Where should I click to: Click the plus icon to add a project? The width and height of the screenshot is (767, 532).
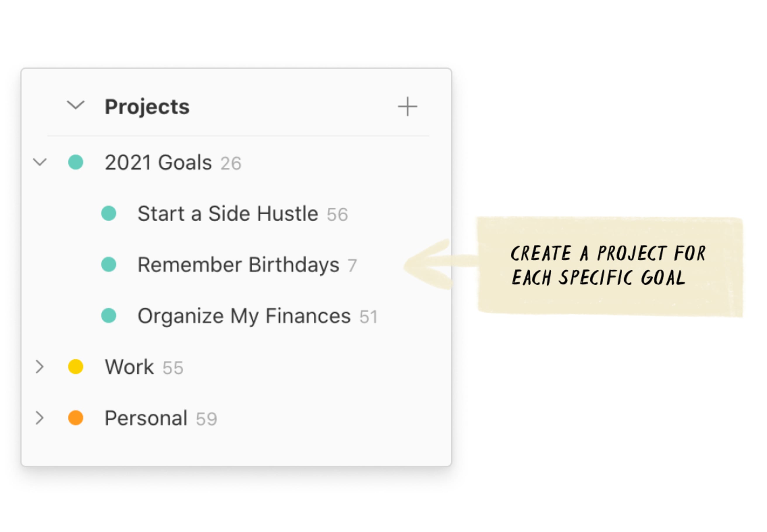407,107
